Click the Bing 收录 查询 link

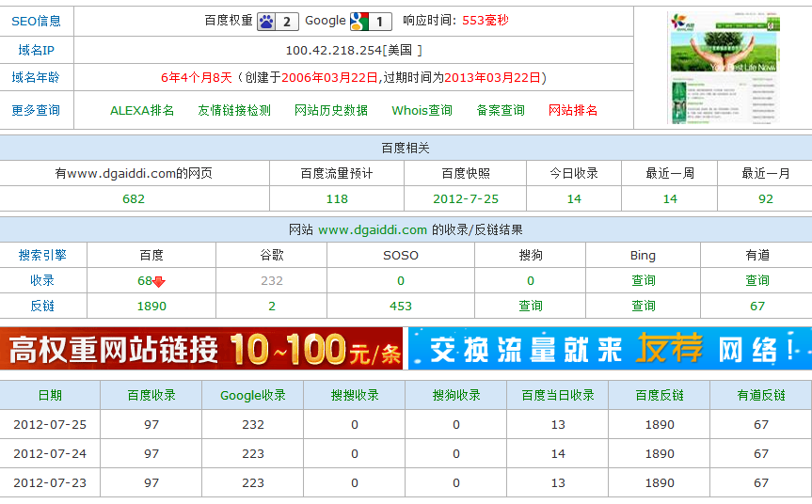(x=644, y=280)
